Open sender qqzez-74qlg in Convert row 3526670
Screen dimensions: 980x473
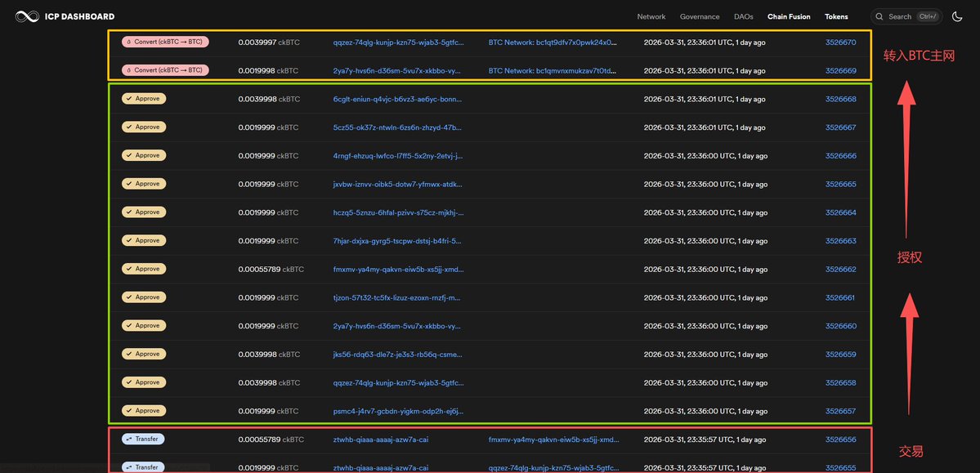(x=398, y=42)
